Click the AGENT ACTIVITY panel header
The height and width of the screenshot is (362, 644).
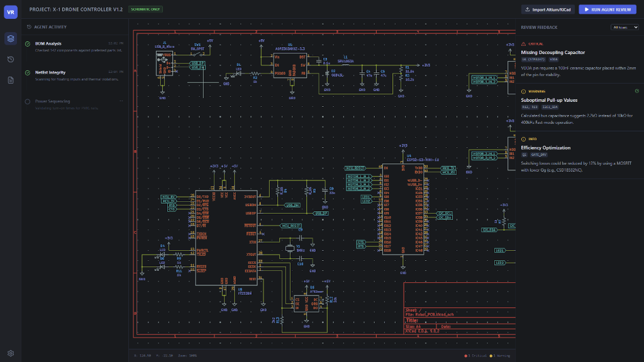(50, 27)
